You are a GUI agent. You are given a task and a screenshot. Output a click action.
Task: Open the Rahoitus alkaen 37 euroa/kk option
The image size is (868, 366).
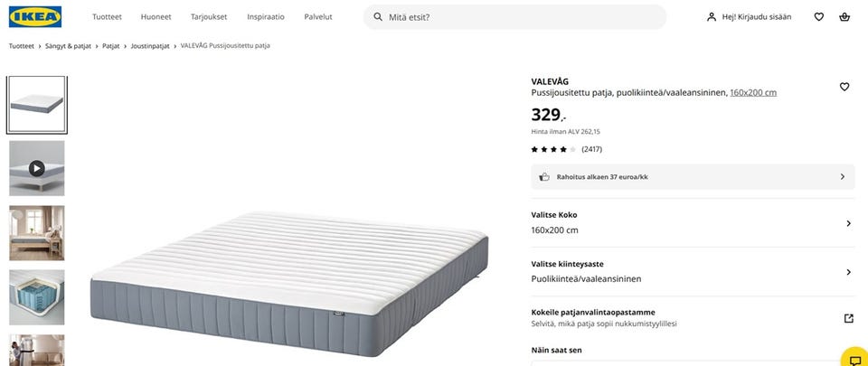(693, 177)
